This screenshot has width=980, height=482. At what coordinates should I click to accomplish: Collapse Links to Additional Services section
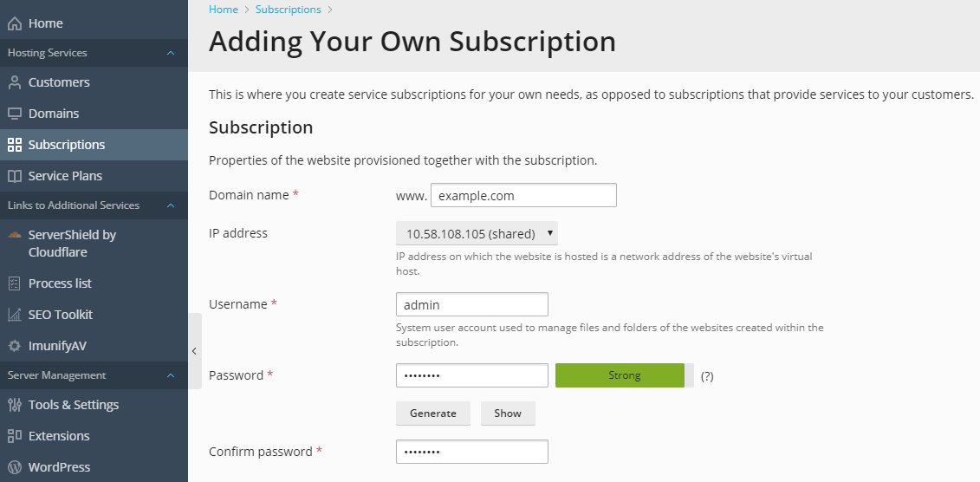point(171,205)
